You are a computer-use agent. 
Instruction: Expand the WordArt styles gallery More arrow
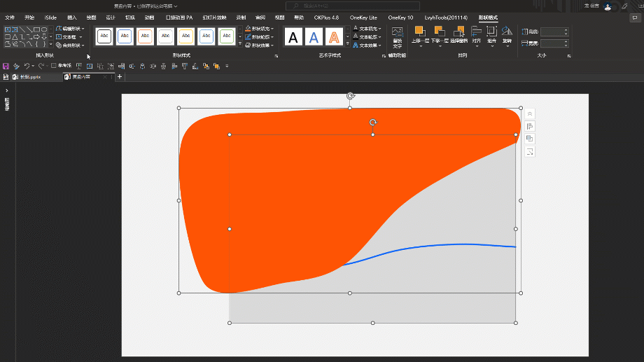(348, 44)
